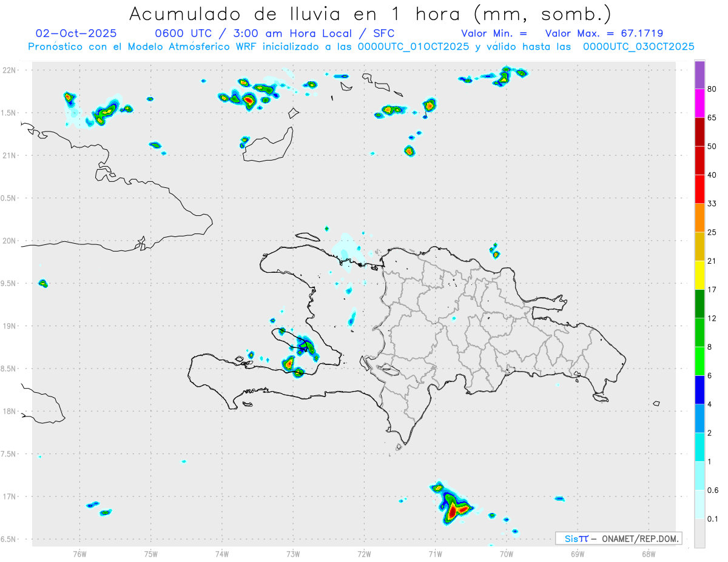The image size is (728, 562).
Task: Click the '76W' longitude label
Action: (x=79, y=554)
